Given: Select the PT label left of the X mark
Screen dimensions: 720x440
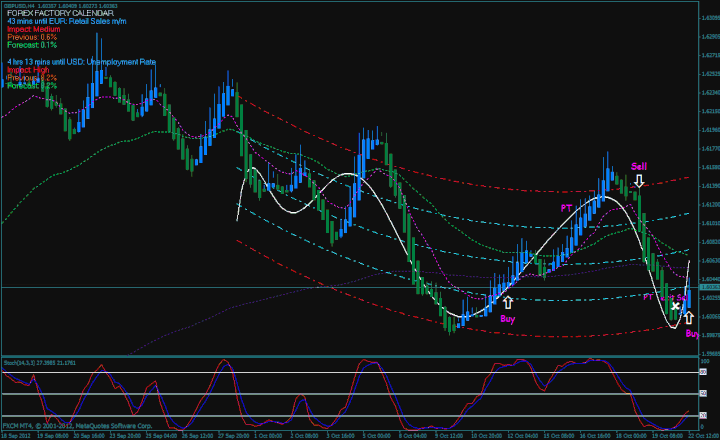Looking at the screenshot, I should pyautogui.click(x=648, y=297).
